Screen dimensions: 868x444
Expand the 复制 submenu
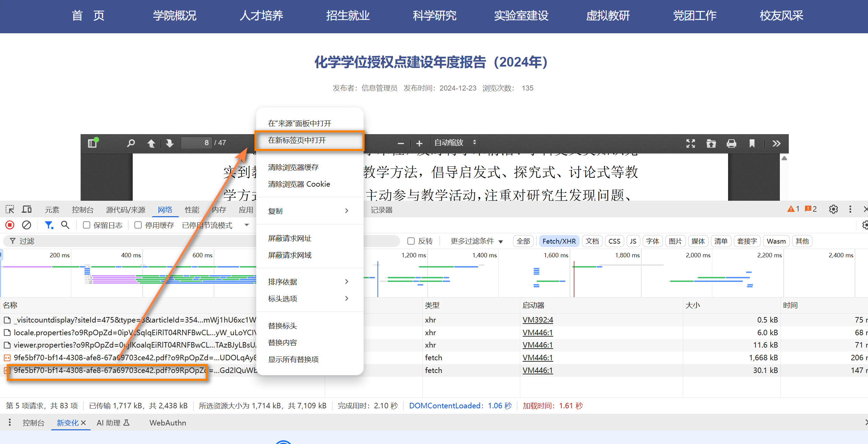click(309, 211)
